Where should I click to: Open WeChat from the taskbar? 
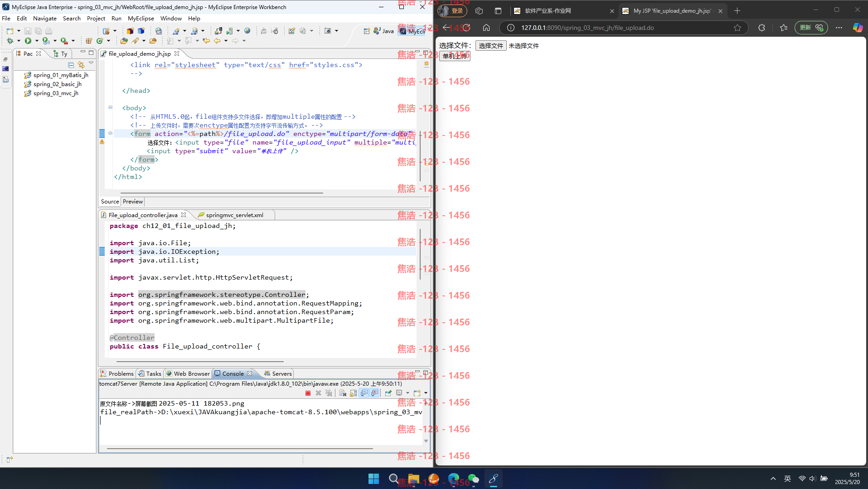[473, 479]
